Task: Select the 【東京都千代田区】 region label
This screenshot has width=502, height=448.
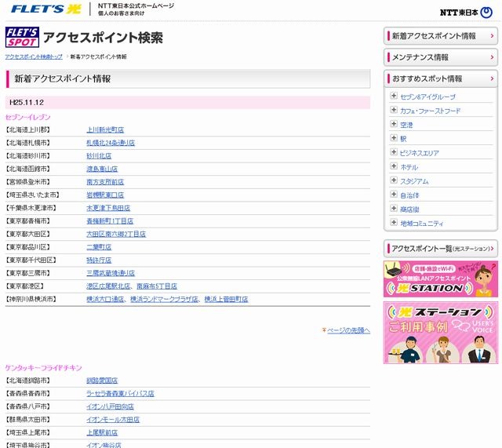Action: click(31, 260)
